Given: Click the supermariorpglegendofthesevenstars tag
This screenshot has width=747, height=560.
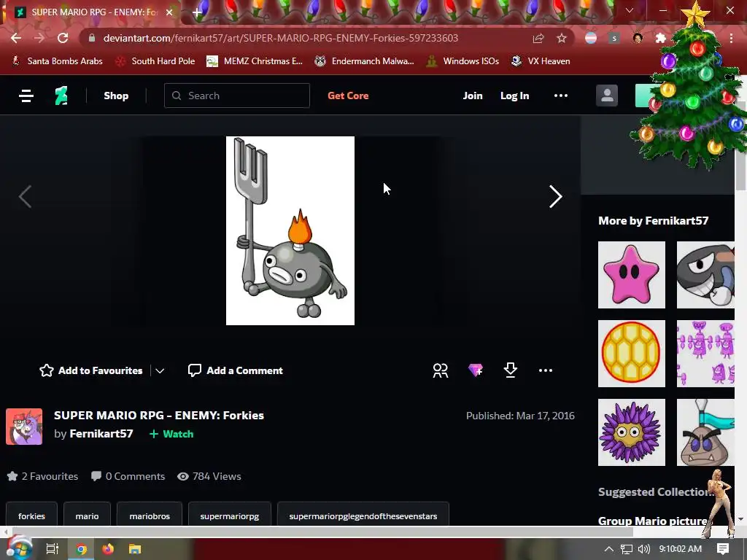Looking at the screenshot, I should click(x=363, y=516).
